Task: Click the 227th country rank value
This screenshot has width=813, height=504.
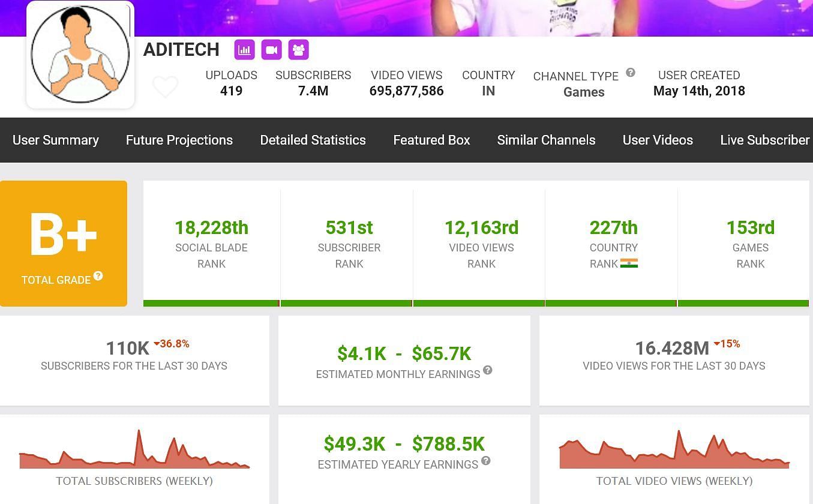Action: [x=613, y=228]
